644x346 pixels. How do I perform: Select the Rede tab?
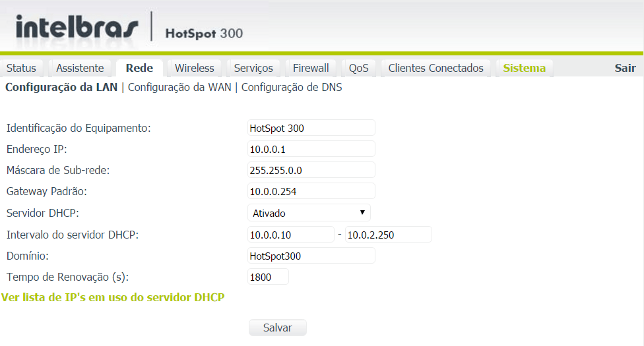tap(139, 68)
